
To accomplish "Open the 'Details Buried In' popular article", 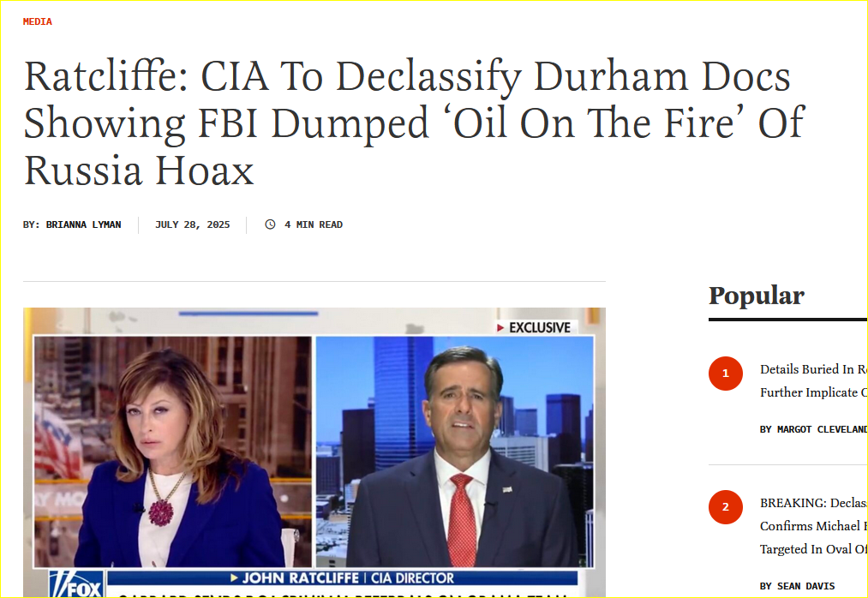I will (813, 380).
